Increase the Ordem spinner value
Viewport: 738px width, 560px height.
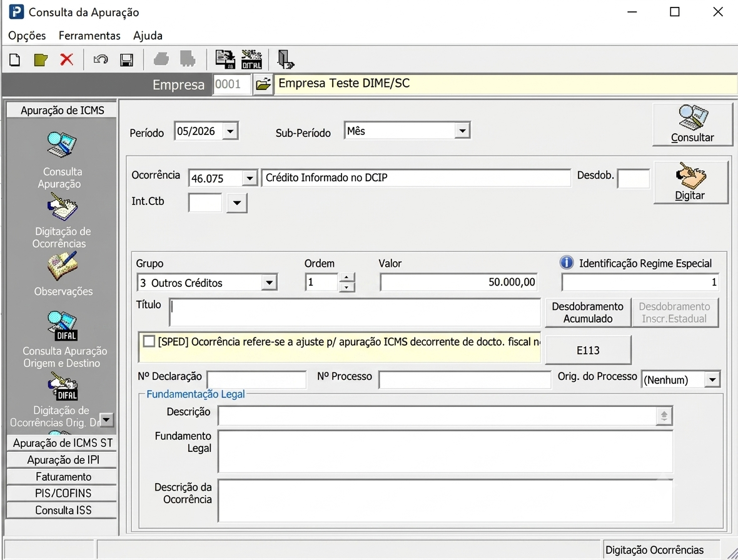coord(346,277)
